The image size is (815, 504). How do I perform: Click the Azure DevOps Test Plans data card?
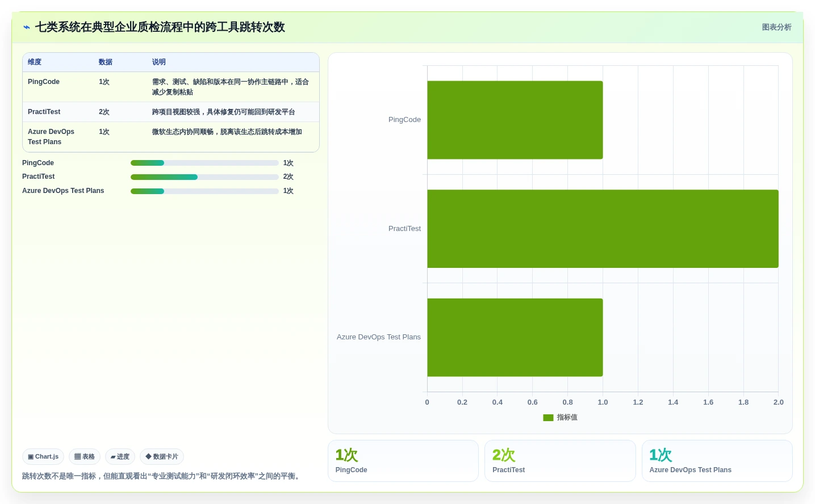717,461
